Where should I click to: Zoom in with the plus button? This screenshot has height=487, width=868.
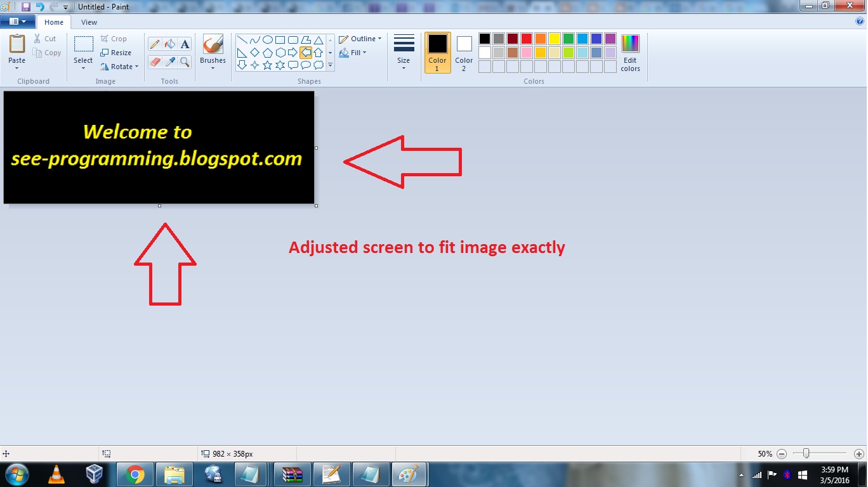(x=859, y=454)
